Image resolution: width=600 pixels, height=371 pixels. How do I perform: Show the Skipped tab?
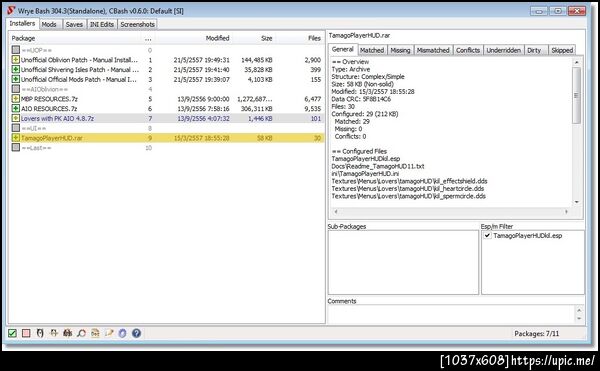click(x=562, y=50)
